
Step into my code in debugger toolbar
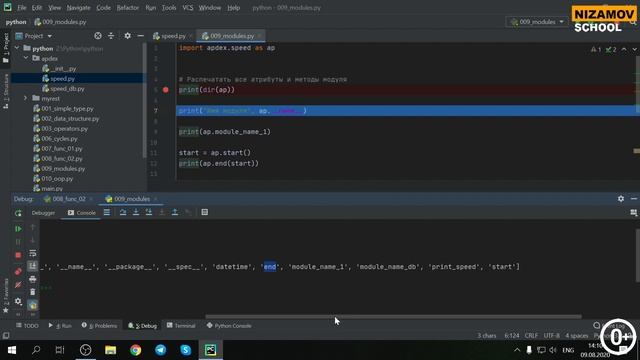[149, 212]
